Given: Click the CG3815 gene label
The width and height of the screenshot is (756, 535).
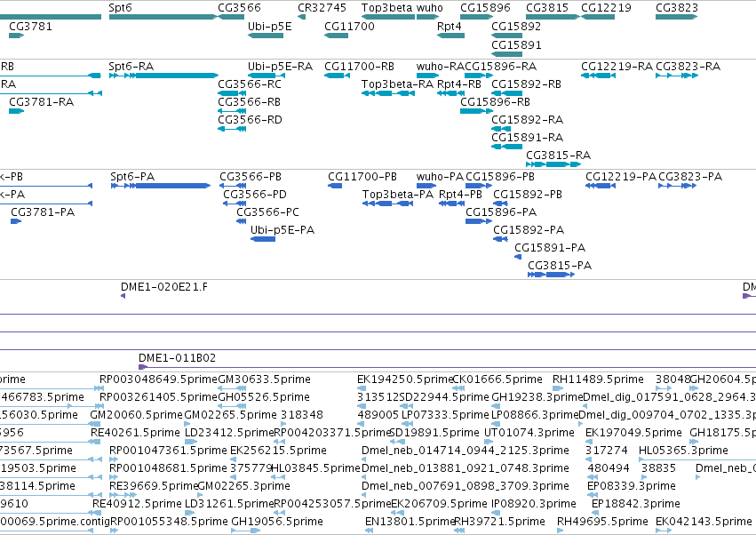Looking at the screenshot, I should tap(547, 8).
